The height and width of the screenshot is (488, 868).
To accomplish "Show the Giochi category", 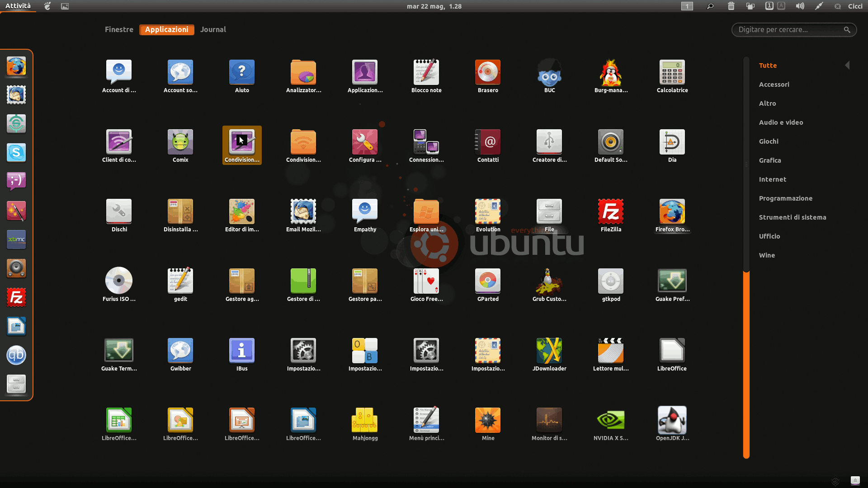I will click(769, 141).
